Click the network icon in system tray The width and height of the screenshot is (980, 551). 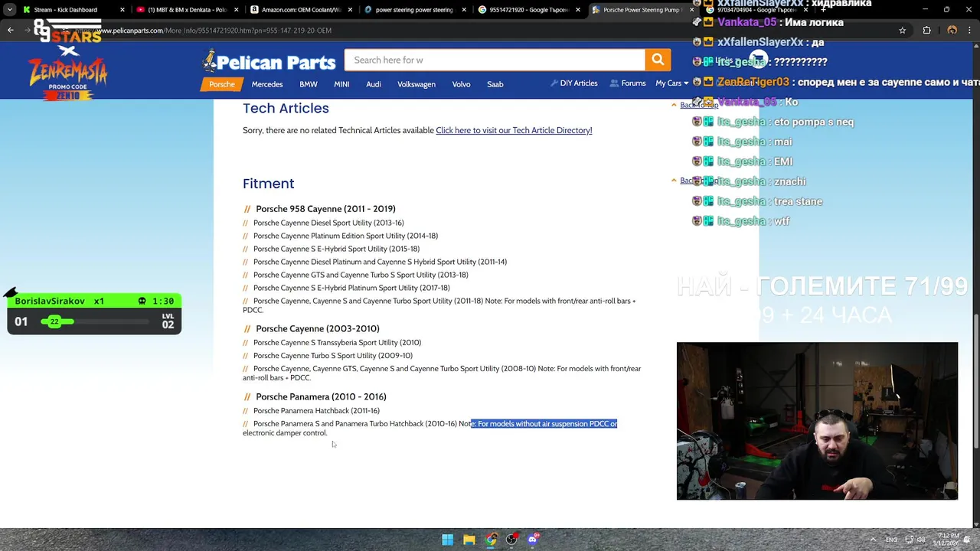[x=909, y=540]
